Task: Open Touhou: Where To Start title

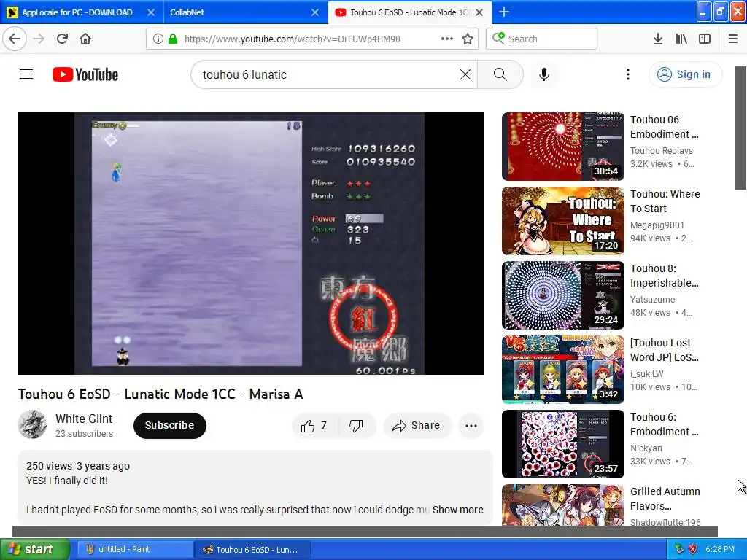Action: click(x=665, y=201)
